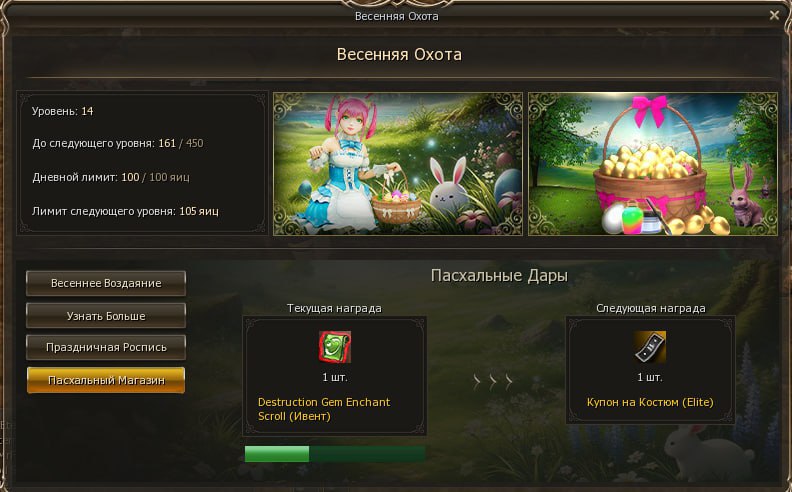This screenshot has width=792, height=492.
Task: Click the Пасхальные Дары heading
Action: point(499,276)
